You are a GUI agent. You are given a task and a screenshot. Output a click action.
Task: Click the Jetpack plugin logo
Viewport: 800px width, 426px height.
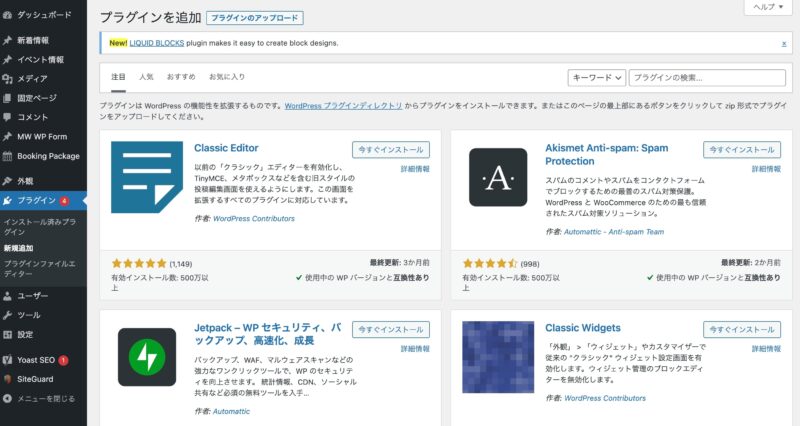point(147,357)
